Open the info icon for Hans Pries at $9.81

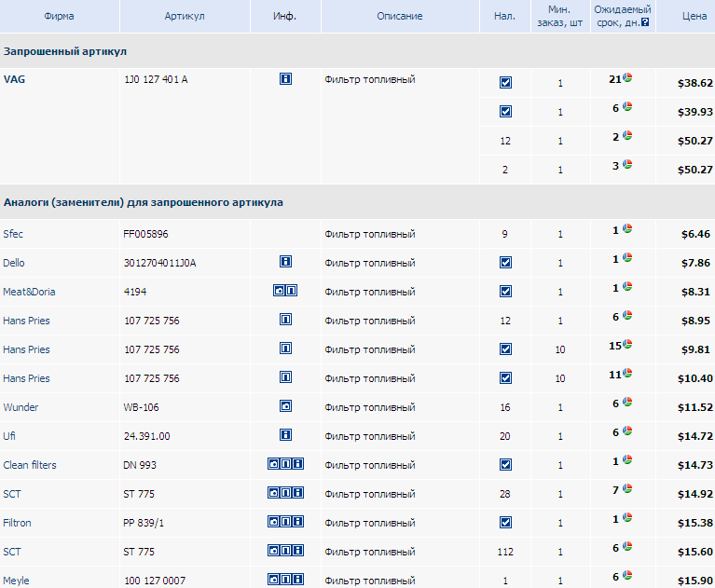click(x=285, y=349)
